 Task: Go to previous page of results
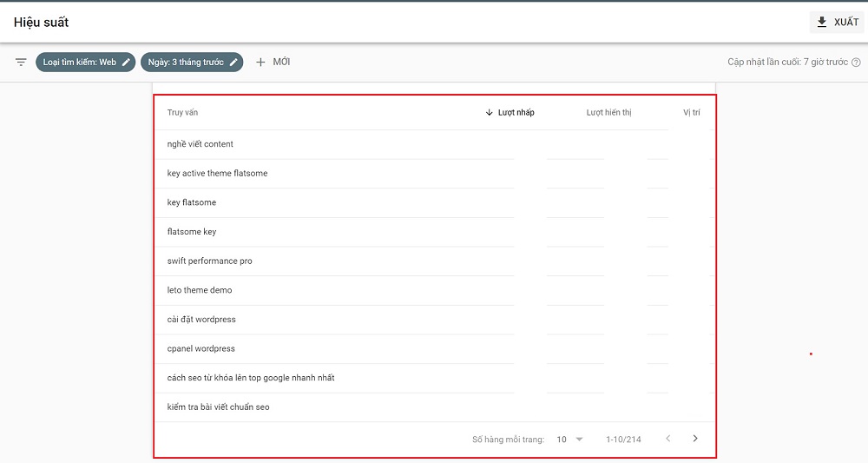coord(668,439)
